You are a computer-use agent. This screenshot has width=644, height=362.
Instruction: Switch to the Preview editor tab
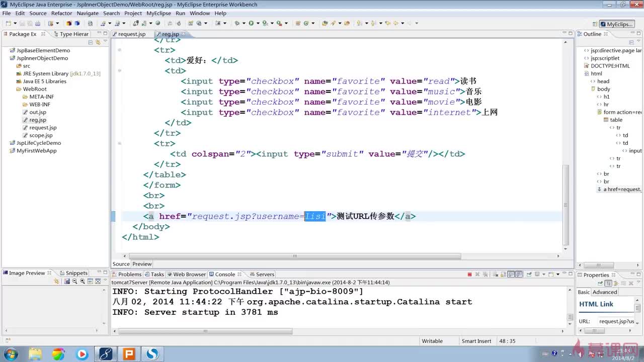(x=142, y=264)
